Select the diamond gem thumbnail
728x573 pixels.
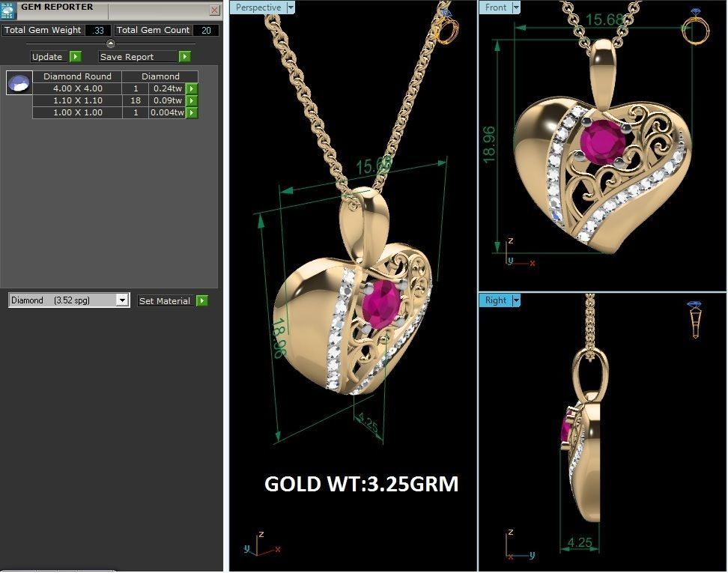coord(19,83)
